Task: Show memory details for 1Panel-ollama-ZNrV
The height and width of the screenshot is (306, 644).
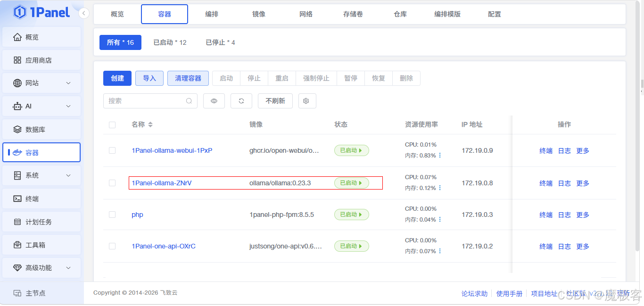Action: click(x=440, y=188)
